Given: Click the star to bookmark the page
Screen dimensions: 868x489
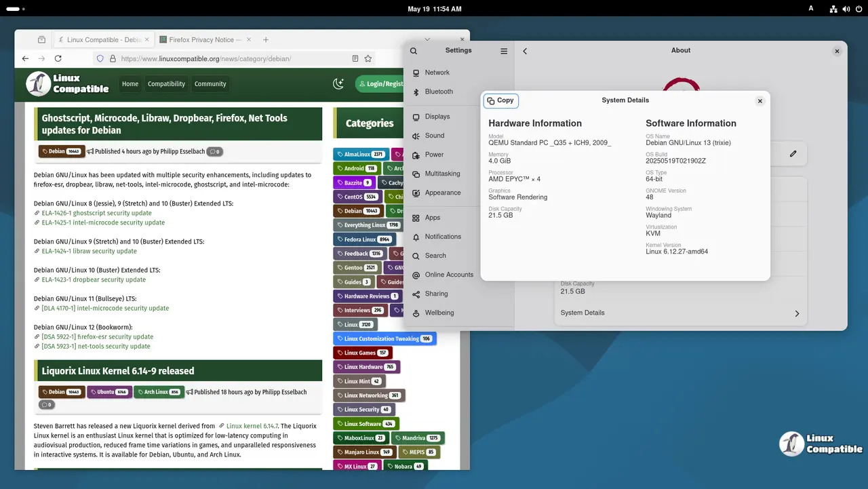Looking at the screenshot, I should pyautogui.click(x=368, y=58).
